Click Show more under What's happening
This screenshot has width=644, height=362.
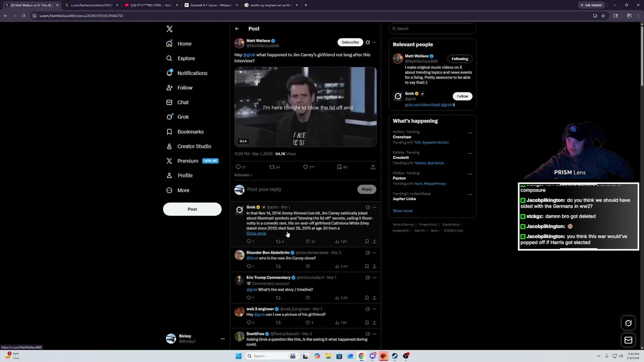pos(403,211)
